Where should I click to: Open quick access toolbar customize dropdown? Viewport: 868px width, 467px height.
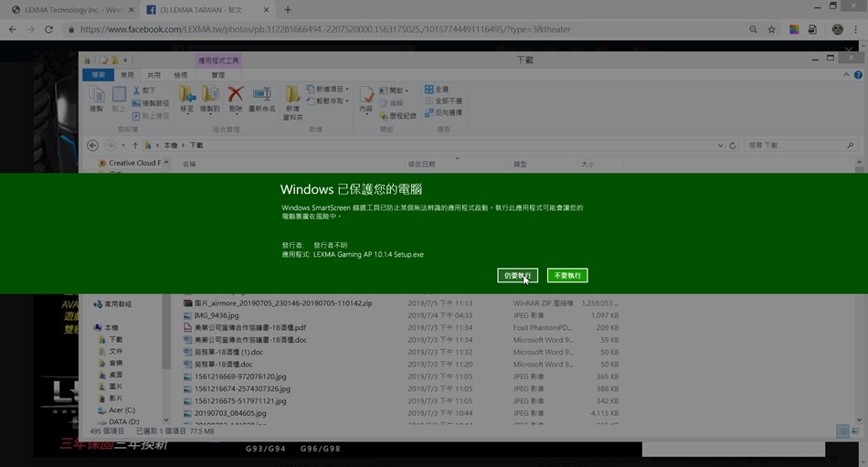(x=125, y=59)
